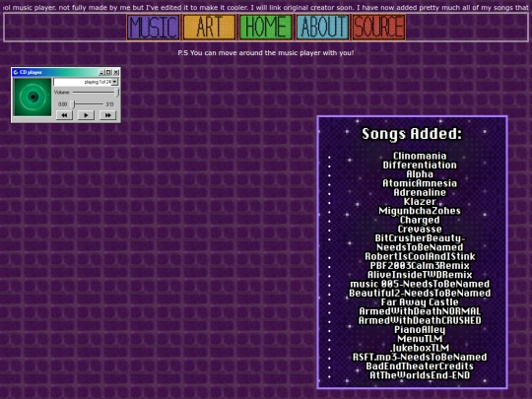Click the song 'PianoAlley'
The image size is (532, 399).
[x=420, y=330]
